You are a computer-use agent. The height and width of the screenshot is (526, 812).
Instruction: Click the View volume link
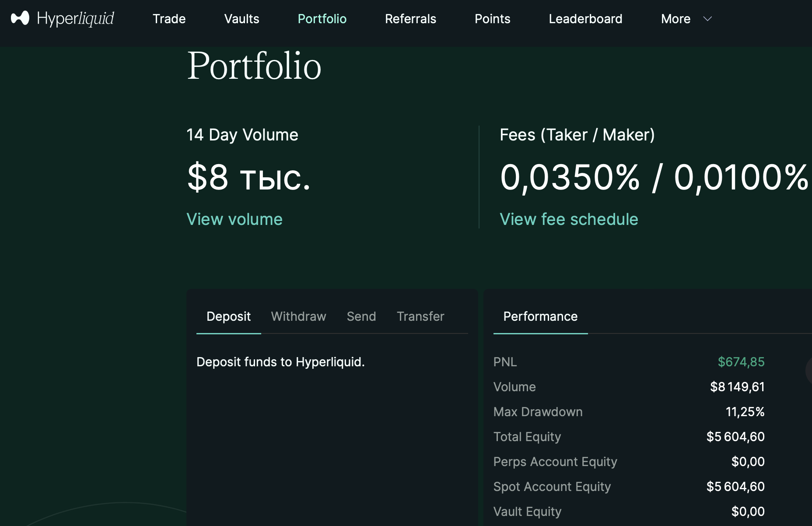234,219
